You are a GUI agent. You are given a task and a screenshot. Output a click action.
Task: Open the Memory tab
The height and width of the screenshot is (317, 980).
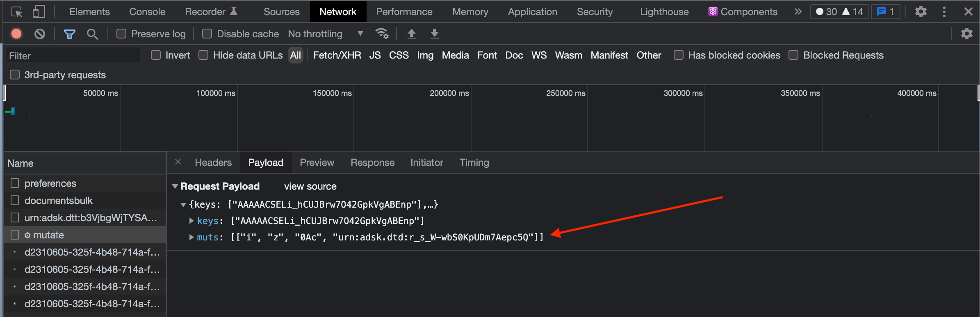pos(470,12)
